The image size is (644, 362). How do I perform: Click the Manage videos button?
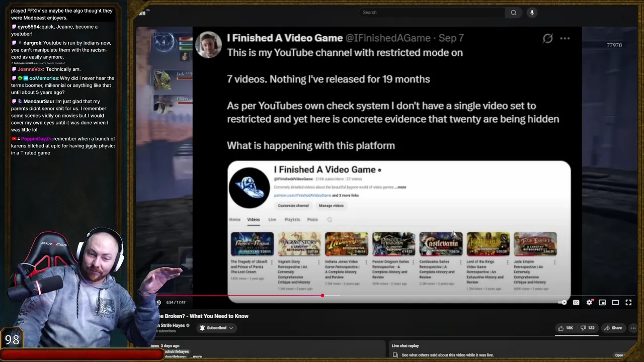tap(331, 206)
